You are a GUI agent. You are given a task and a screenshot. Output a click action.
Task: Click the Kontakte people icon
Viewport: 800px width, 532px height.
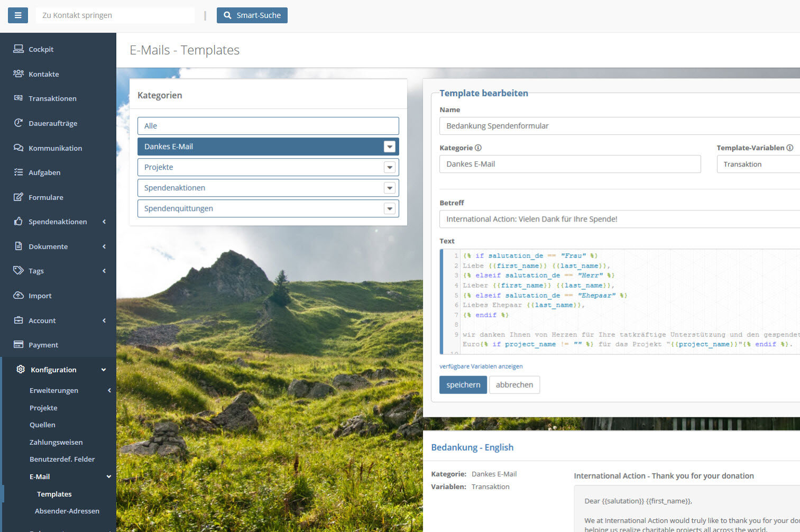[19, 74]
